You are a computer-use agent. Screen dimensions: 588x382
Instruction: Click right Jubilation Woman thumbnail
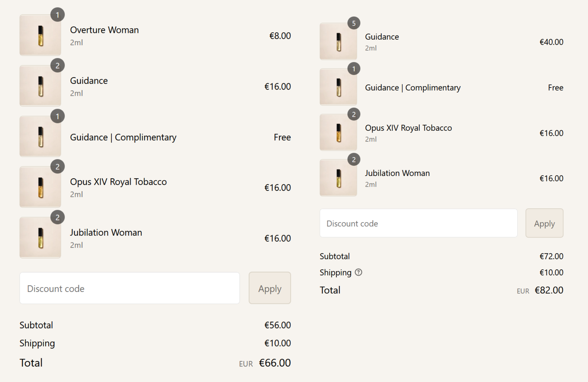click(x=338, y=178)
